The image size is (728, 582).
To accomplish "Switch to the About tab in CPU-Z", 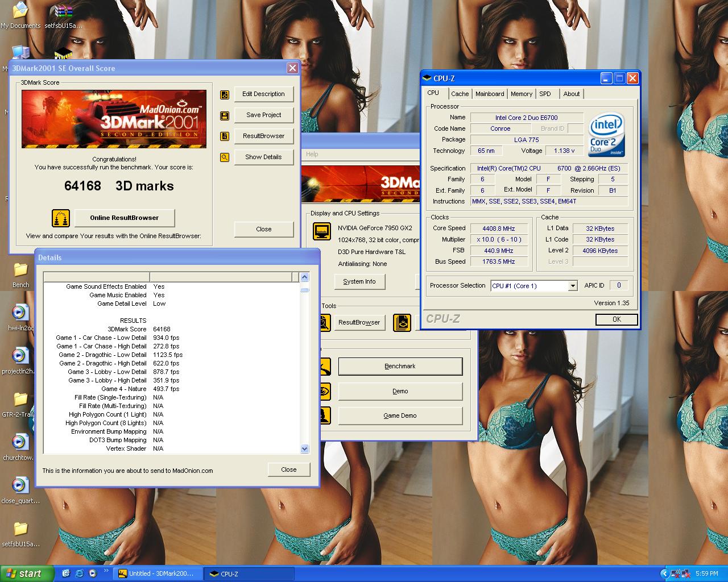I will coord(572,94).
